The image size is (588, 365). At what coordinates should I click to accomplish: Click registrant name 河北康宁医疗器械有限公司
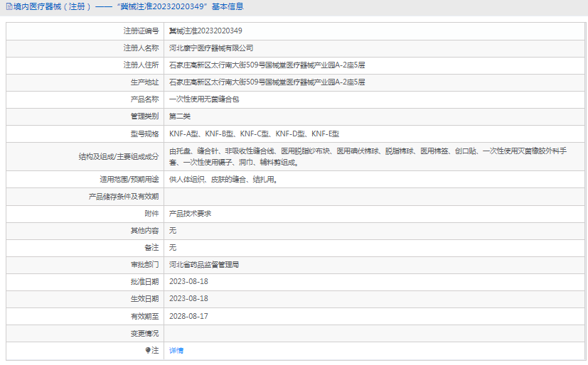[211, 48]
